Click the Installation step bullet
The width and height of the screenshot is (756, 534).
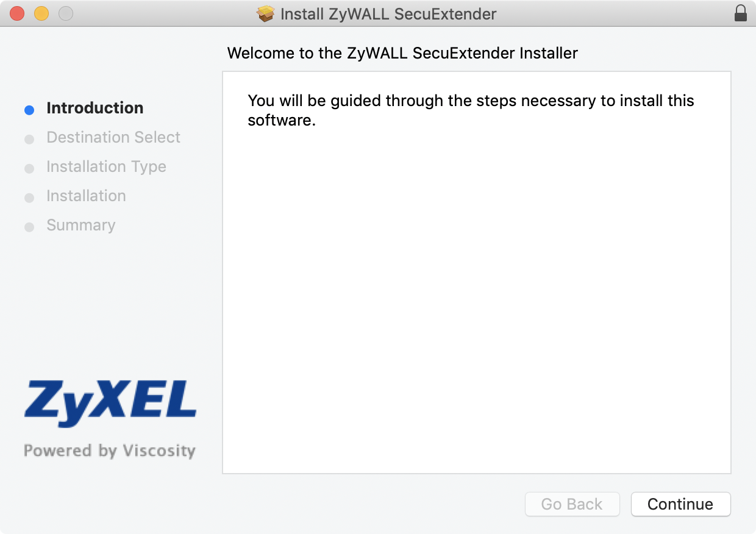(29, 198)
